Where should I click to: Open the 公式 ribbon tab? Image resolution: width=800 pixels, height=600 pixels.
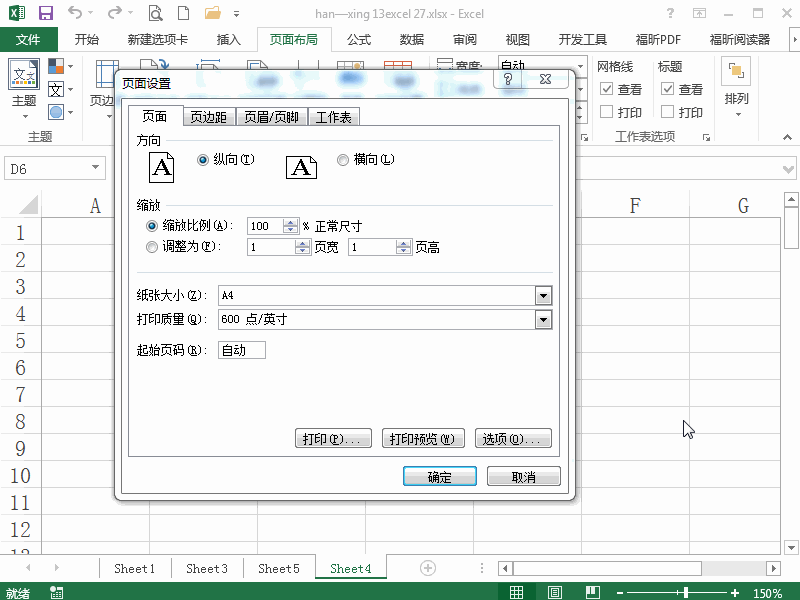(357, 39)
